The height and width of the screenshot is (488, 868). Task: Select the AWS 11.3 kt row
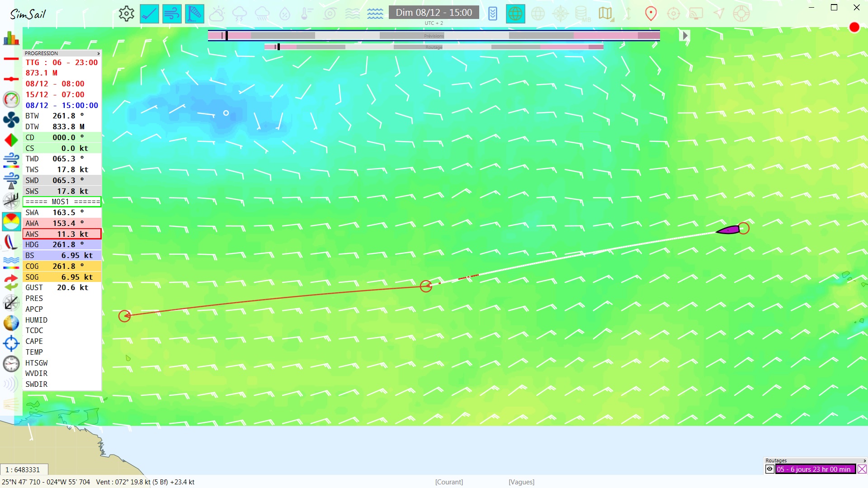[x=62, y=234]
